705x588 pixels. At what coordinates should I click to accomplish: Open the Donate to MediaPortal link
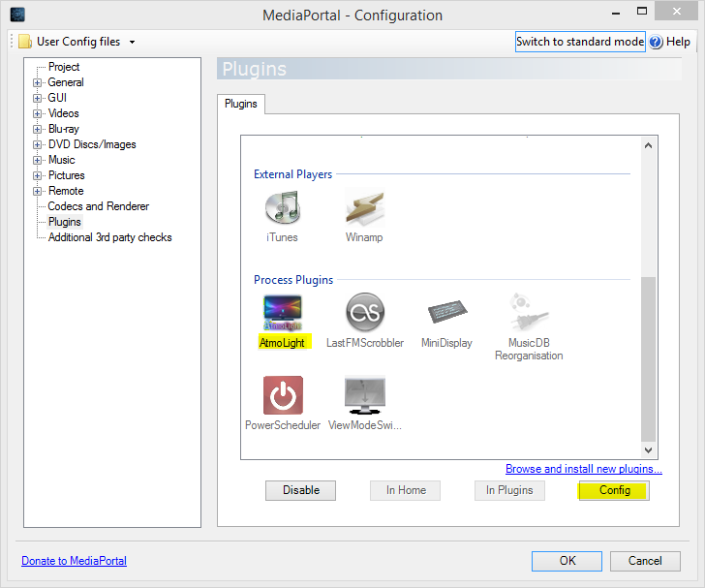coord(75,561)
